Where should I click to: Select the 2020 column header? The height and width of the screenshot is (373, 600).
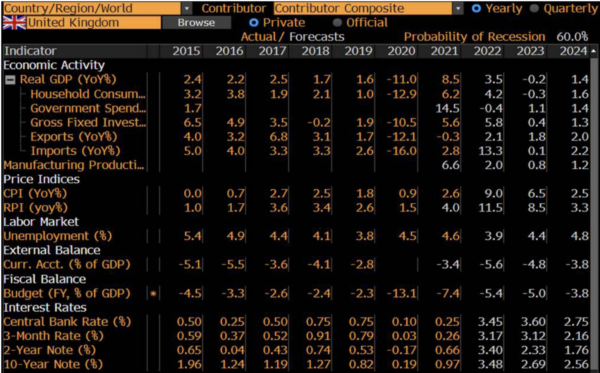pyautogui.click(x=401, y=51)
